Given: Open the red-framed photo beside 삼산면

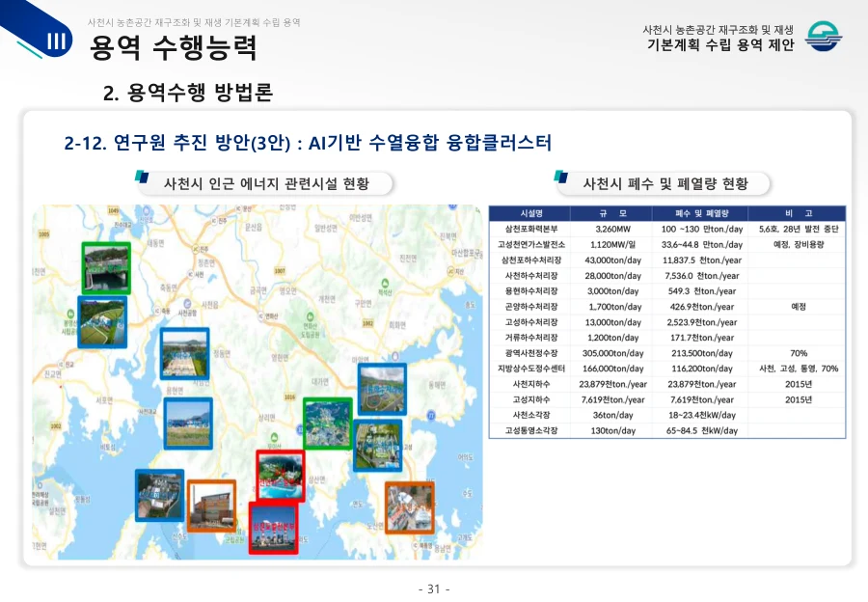Looking at the screenshot, I should (x=281, y=476).
